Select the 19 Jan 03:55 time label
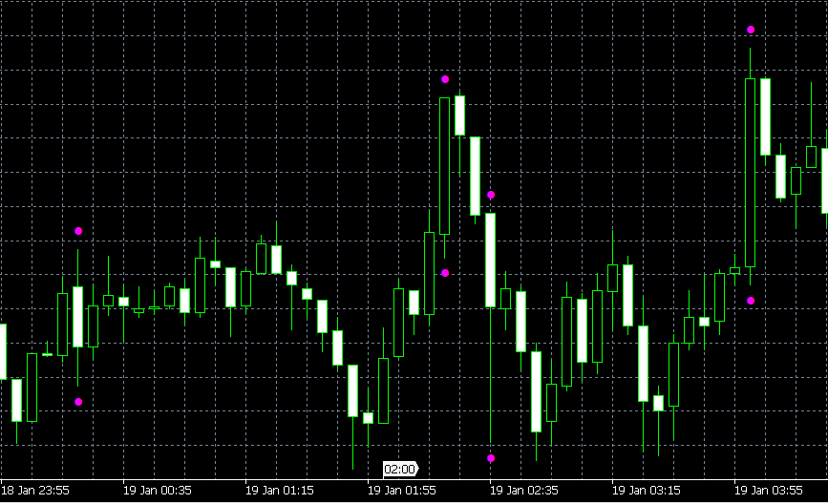 (x=769, y=491)
